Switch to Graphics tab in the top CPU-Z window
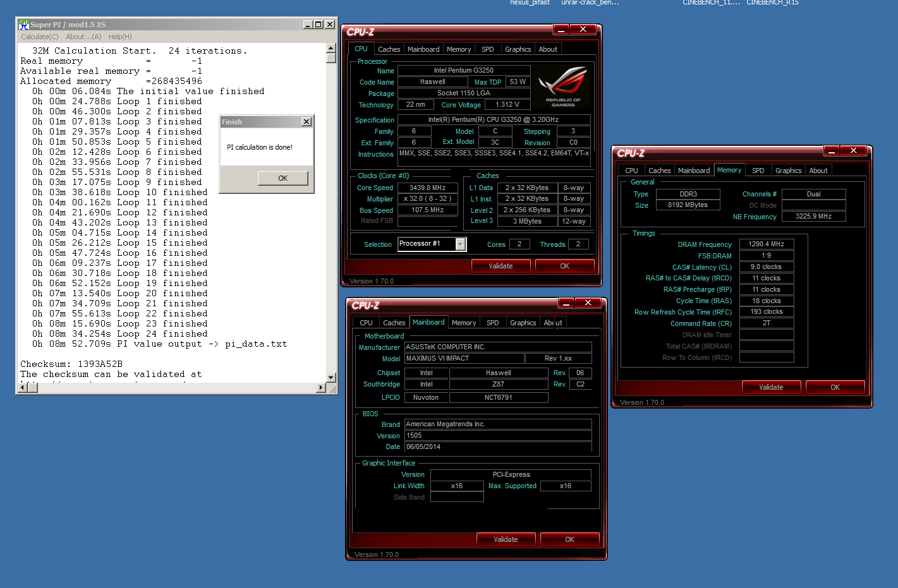Screen dimensions: 898x588 point(518,49)
